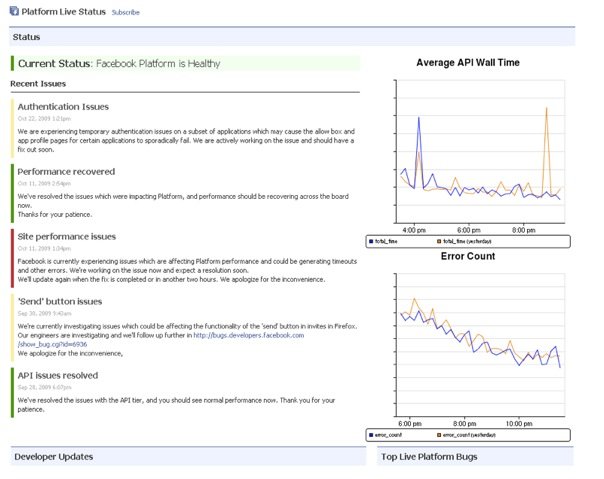Click the Sep 28, 2009 timestamp

pos(44,387)
